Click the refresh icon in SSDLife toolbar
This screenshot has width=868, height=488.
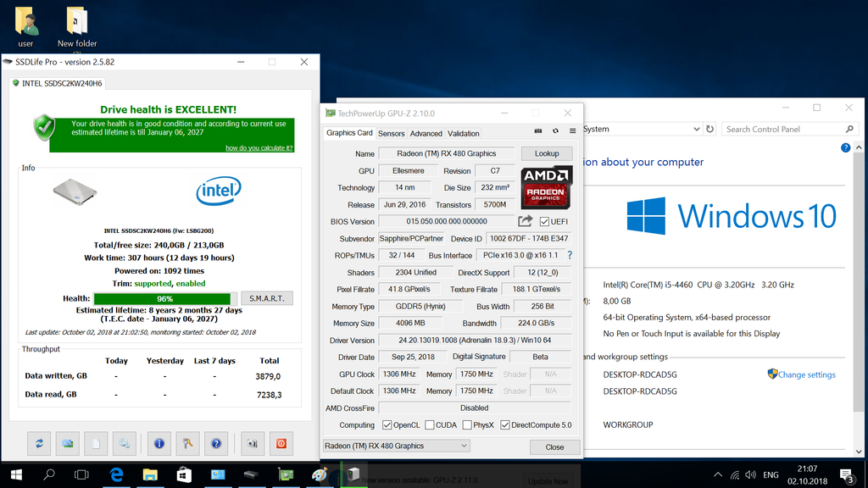pyautogui.click(x=39, y=442)
